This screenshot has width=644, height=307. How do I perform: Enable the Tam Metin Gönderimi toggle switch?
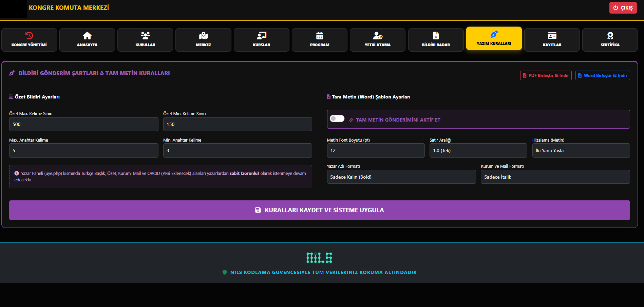[337, 119]
